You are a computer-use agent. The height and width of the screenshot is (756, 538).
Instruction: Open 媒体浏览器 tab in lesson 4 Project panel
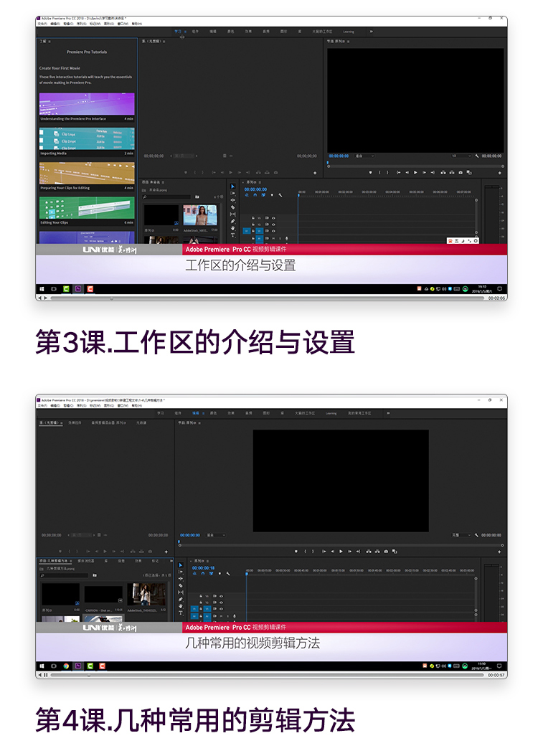86,561
